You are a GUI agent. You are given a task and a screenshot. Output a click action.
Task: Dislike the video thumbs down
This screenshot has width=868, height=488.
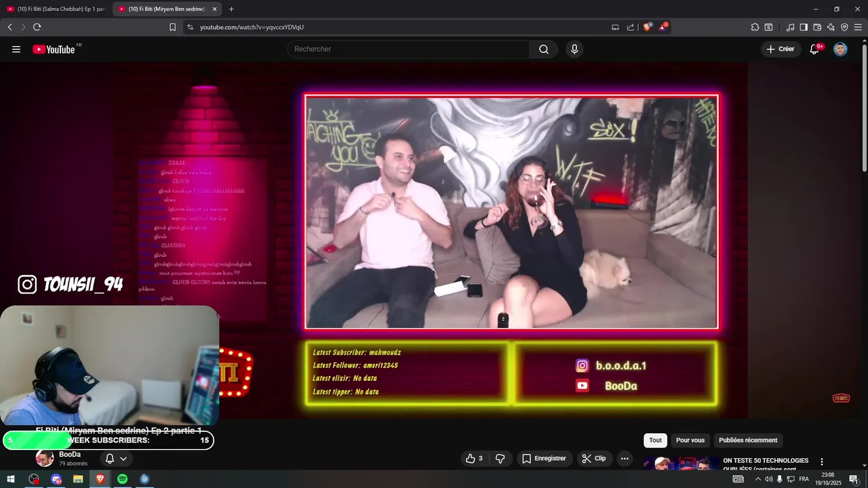point(500,459)
